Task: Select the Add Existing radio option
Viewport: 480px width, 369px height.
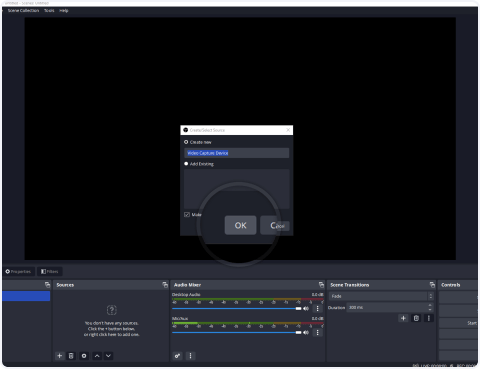Action: pos(186,164)
